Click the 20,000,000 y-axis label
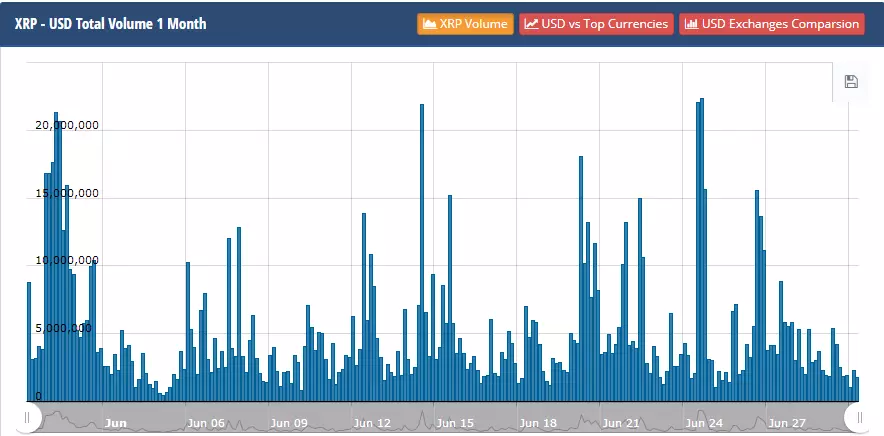This screenshot has height=436, width=884. 67,125
